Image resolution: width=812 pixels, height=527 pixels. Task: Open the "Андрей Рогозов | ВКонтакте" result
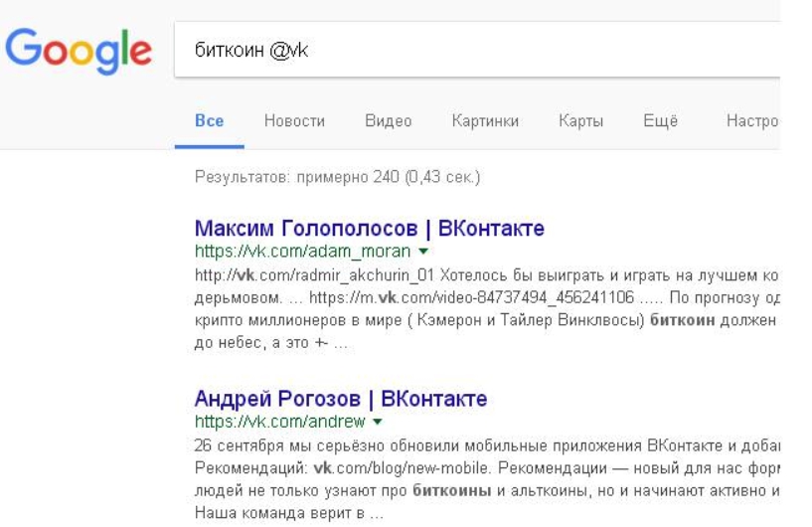point(341,400)
